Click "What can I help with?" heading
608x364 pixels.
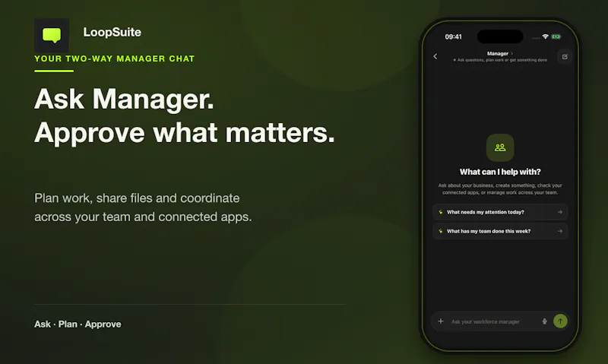500,172
